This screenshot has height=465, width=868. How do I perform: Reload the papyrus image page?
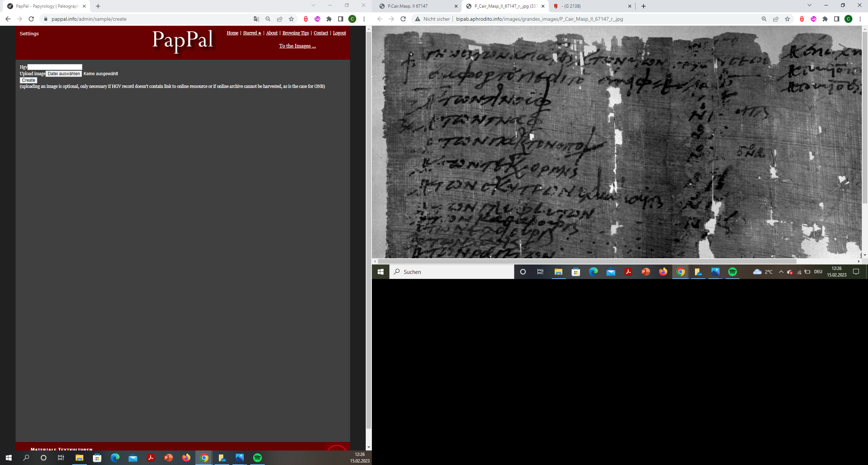(x=403, y=19)
